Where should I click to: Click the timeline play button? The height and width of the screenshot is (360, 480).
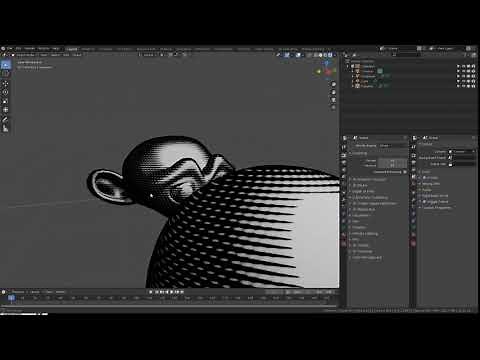pos(171,292)
